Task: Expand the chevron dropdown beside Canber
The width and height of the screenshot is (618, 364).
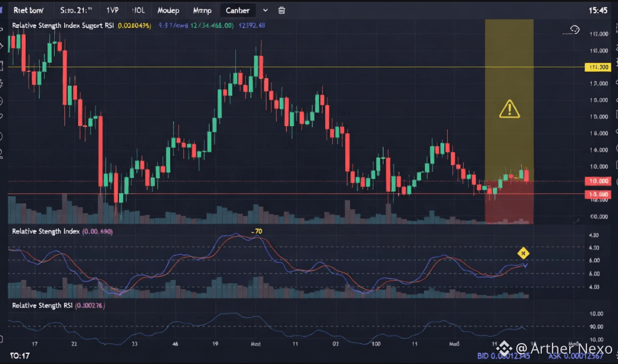Action: [x=266, y=10]
